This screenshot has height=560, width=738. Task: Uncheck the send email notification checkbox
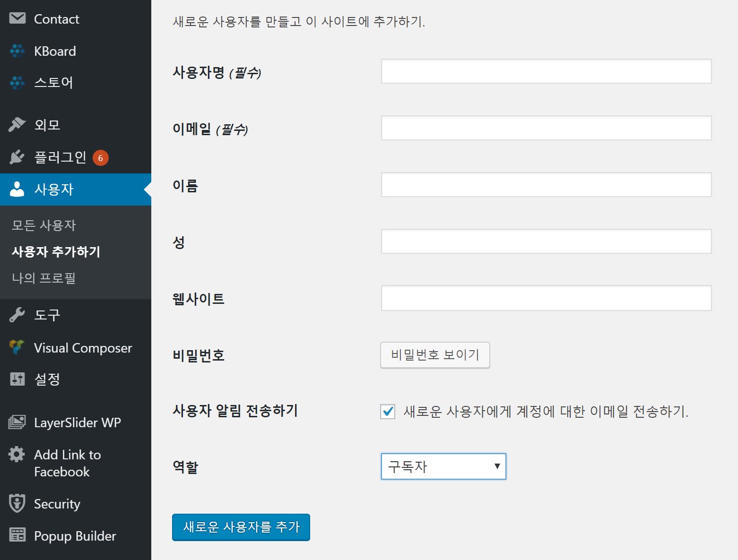[388, 412]
